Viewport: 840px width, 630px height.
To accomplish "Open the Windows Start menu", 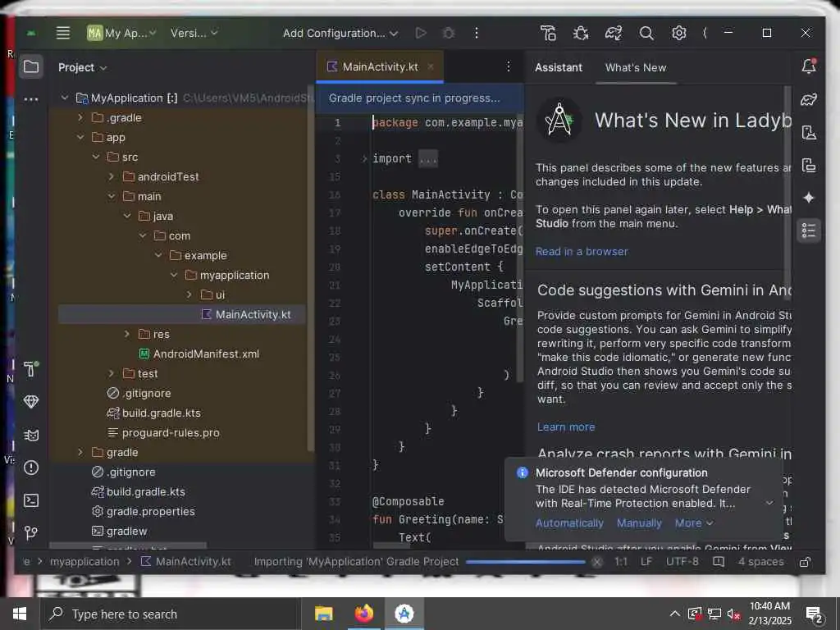I will 20,614.
